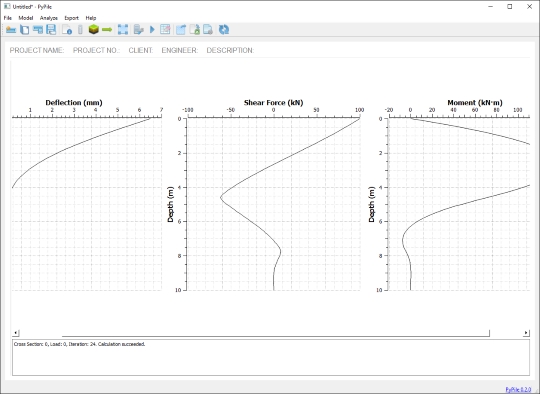Open the results table icon

(165, 30)
